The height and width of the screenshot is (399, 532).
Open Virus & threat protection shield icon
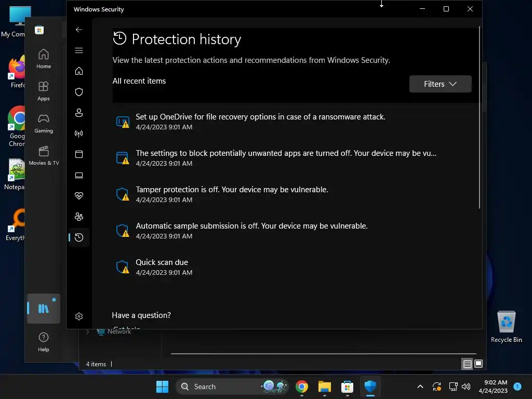coord(79,92)
